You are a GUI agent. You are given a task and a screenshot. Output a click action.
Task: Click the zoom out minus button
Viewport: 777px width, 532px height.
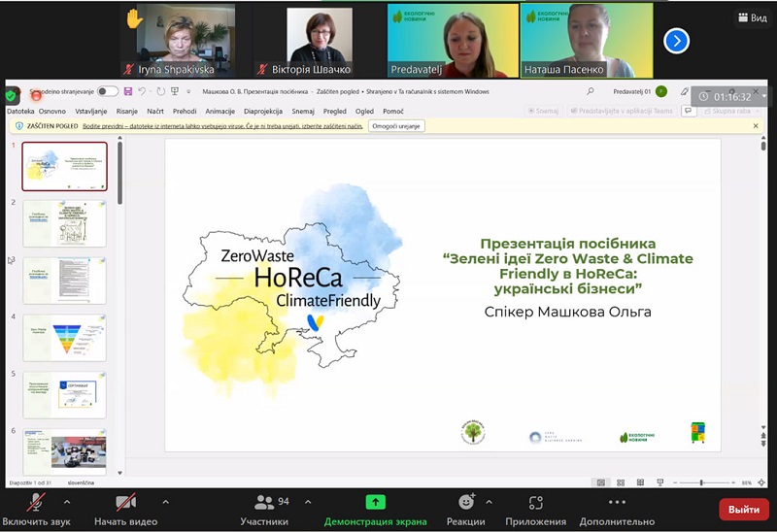tap(675, 482)
